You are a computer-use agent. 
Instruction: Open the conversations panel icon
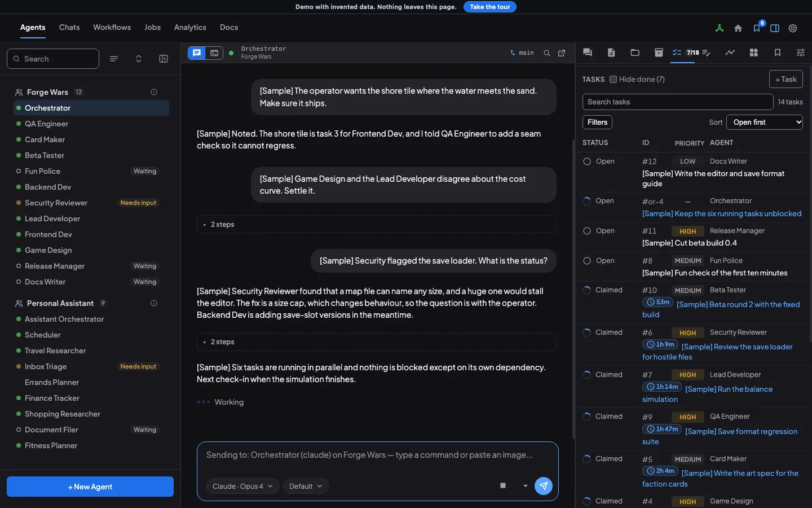(588, 52)
